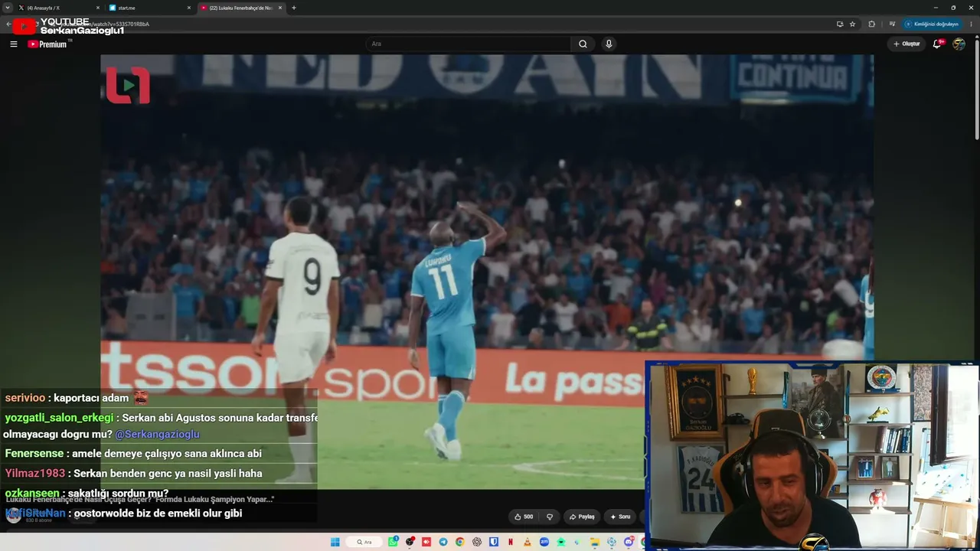The image size is (980, 551).
Task: Click the taskbar search box Ara
Action: [x=364, y=542]
